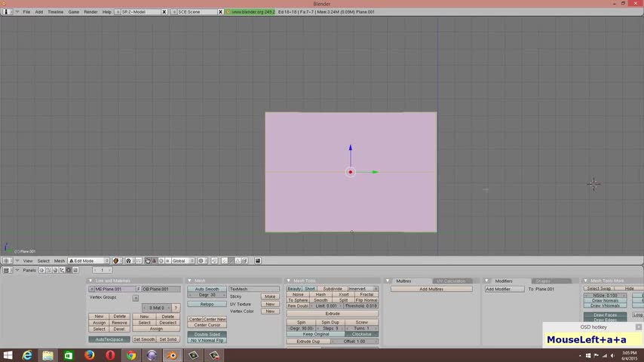
Task: Toggle Auto Smooth option
Action: (207, 289)
